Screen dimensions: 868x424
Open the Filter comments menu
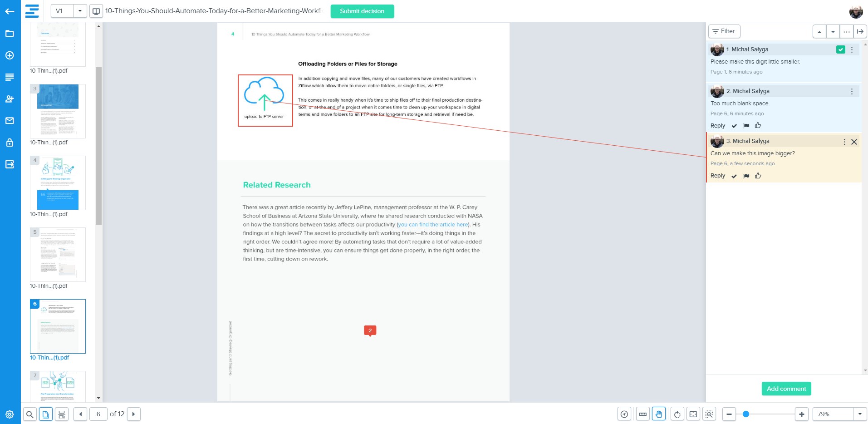point(724,31)
